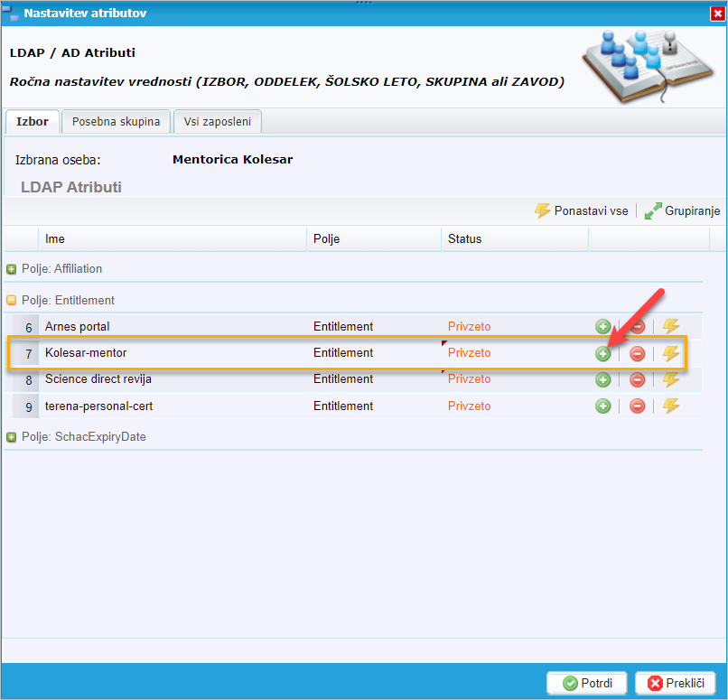
Task: Close the Nastavitev atributov dialog
Action: [x=717, y=14]
